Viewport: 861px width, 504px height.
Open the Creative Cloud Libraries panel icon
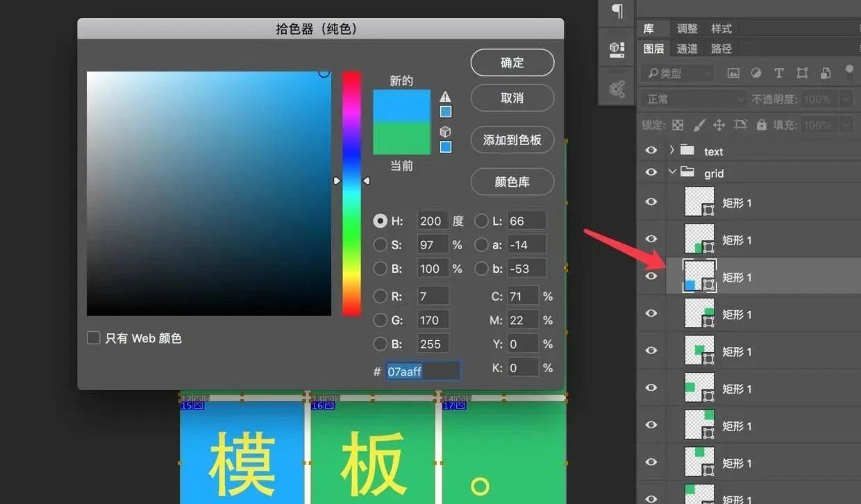(617, 89)
